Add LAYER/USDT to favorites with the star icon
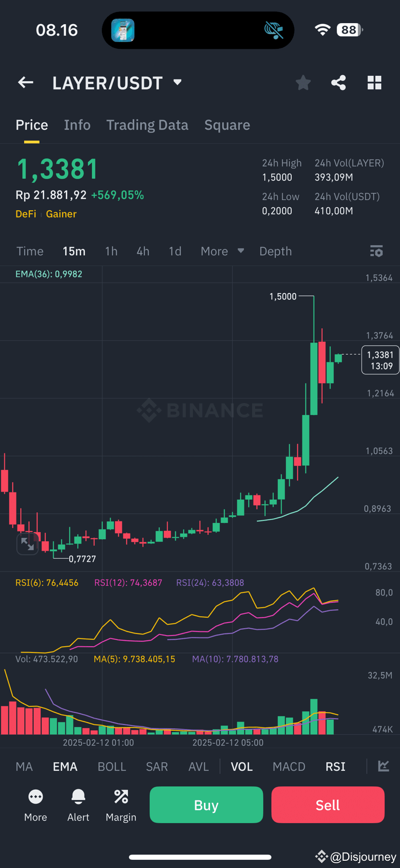 pyautogui.click(x=303, y=83)
